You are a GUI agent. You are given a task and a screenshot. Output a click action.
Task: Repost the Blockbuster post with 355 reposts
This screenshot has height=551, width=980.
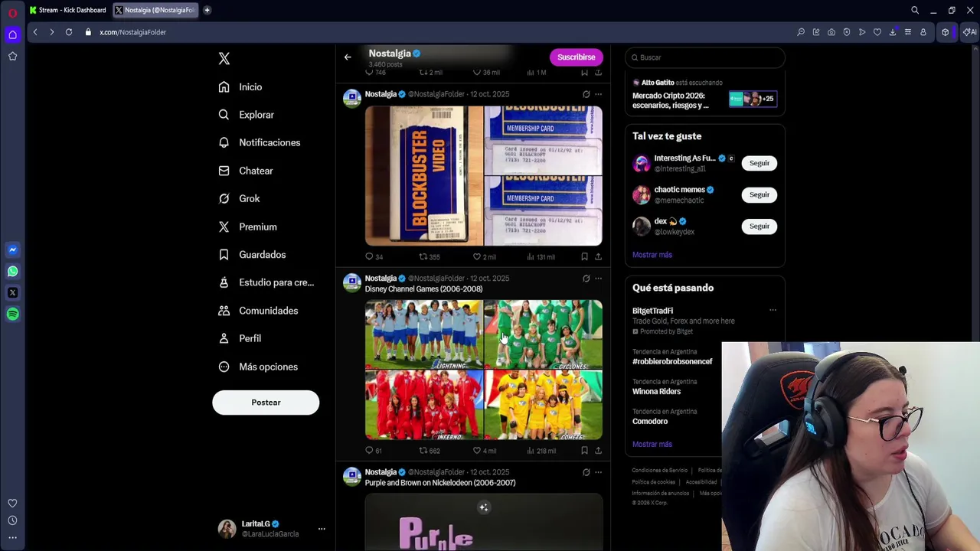click(430, 257)
